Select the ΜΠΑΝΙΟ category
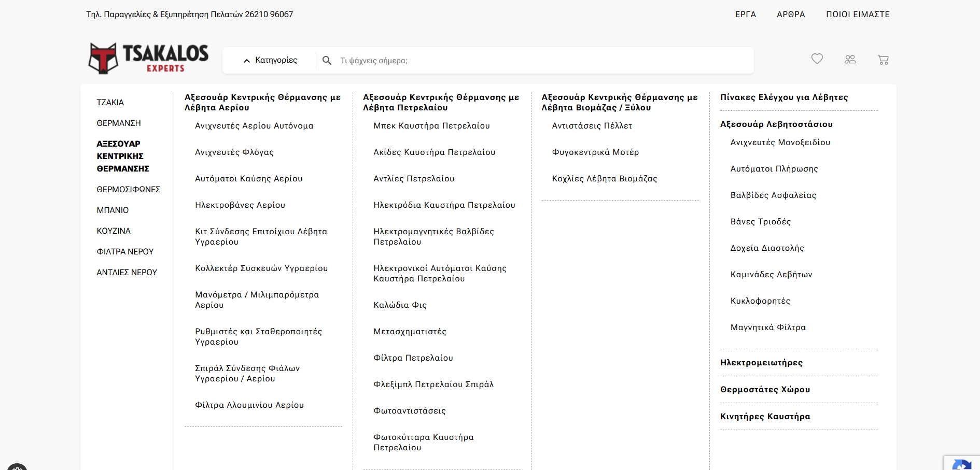The height and width of the screenshot is (470, 980). coord(113,210)
